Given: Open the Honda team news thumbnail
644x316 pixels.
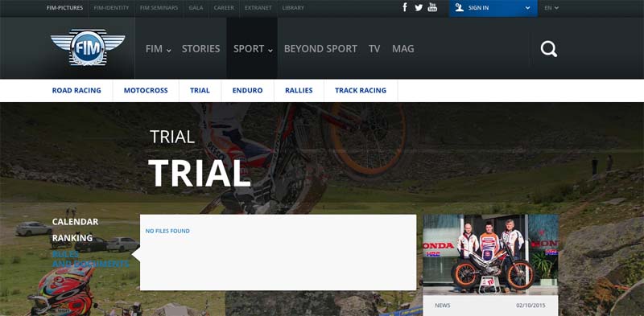Looking at the screenshot, I should pos(490,254).
